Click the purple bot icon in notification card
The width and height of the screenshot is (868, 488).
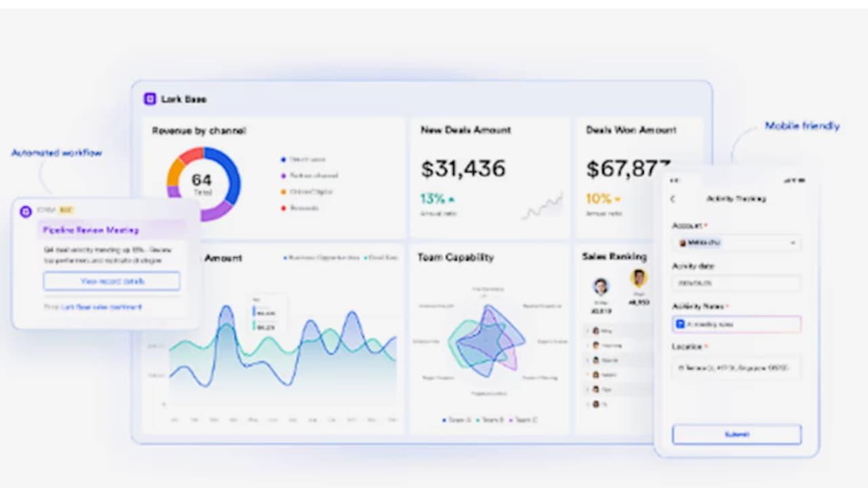(x=26, y=211)
